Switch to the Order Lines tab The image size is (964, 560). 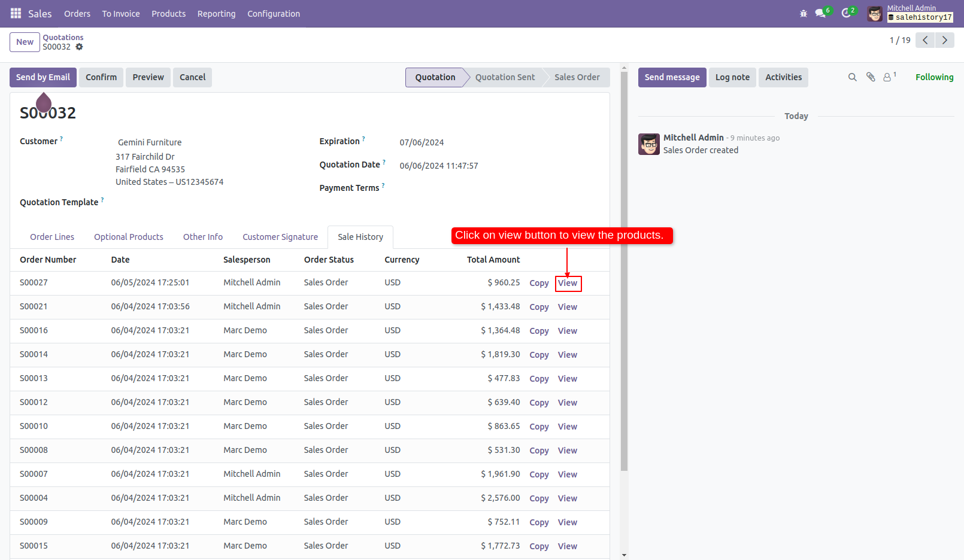(52, 237)
